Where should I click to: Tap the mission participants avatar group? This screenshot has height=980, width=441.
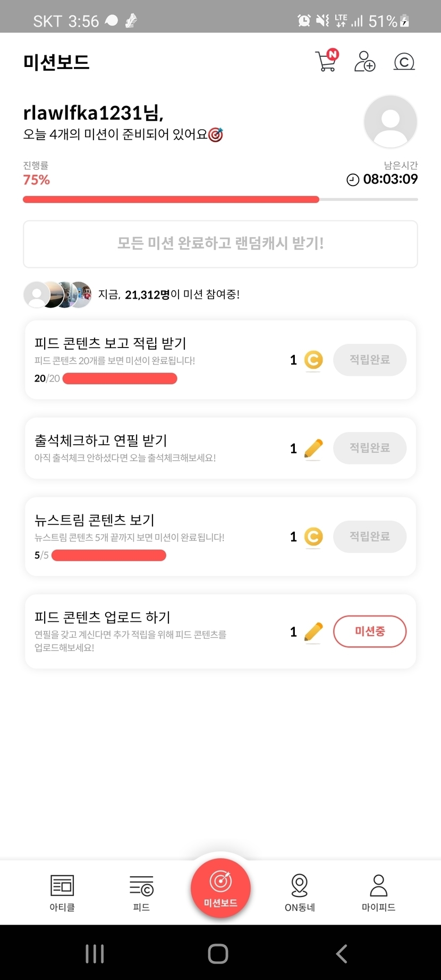click(x=57, y=294)
